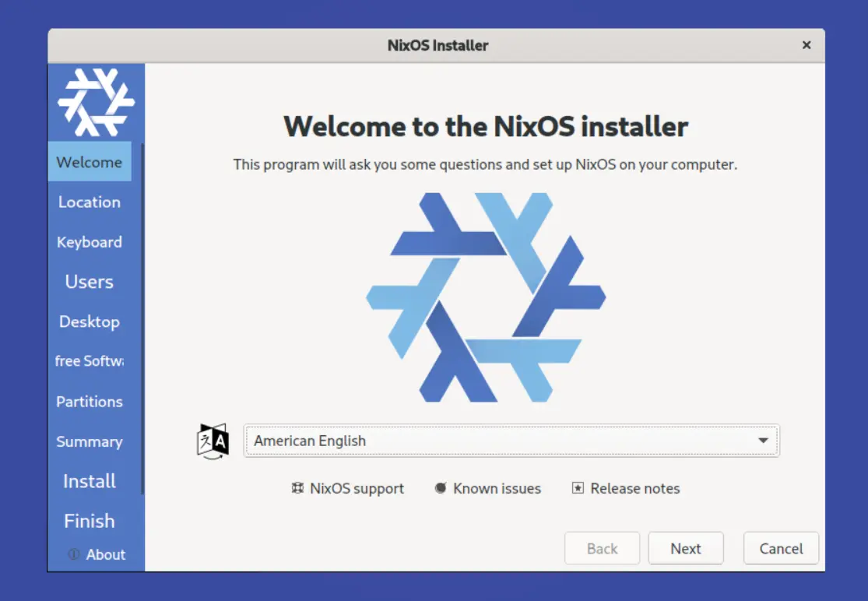
Task: Click the About info icon
Action: click(74, 555)
